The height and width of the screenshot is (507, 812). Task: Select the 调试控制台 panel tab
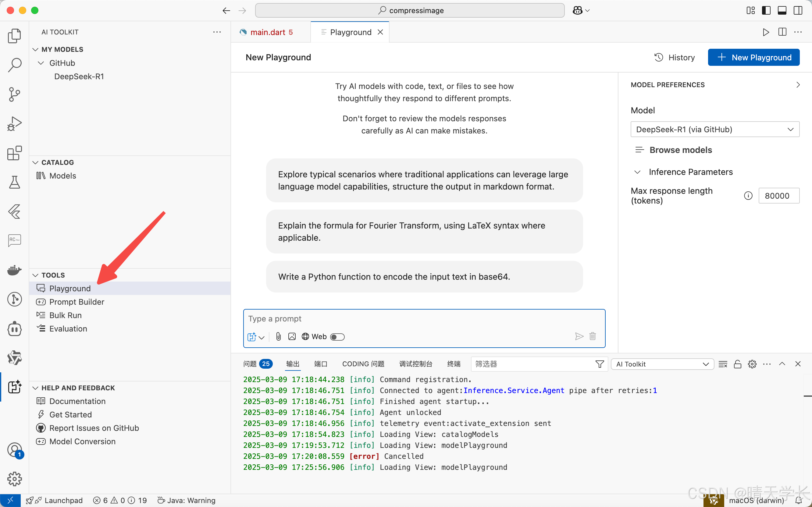[415, 364]
